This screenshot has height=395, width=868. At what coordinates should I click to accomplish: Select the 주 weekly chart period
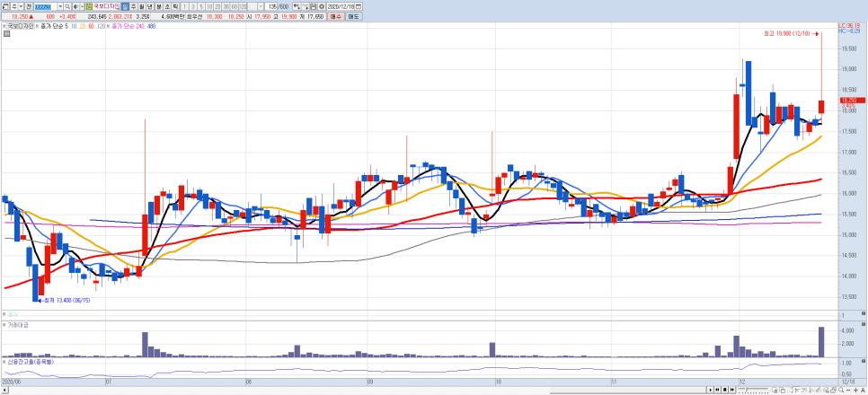[133, 6]
